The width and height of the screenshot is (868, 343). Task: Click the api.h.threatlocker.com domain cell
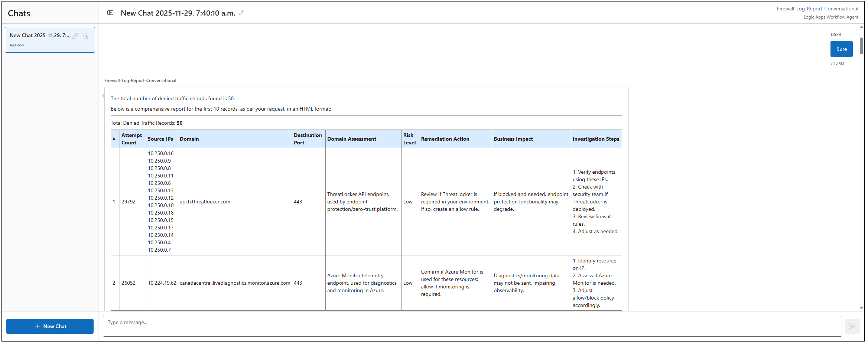205,202
